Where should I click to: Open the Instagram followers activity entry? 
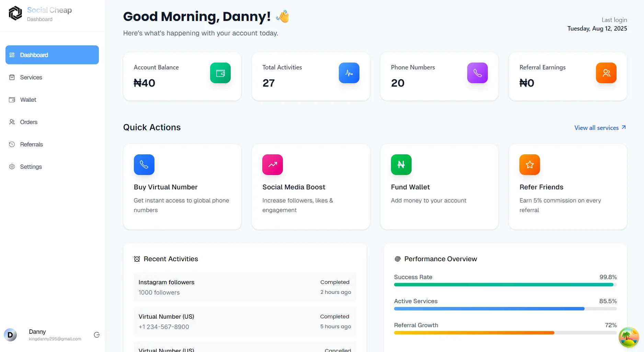244,287
